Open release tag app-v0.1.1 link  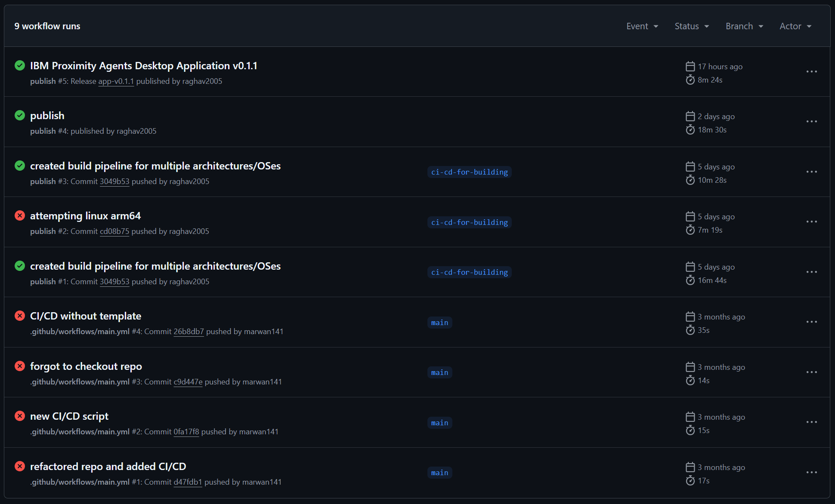(x=116, y=81)
